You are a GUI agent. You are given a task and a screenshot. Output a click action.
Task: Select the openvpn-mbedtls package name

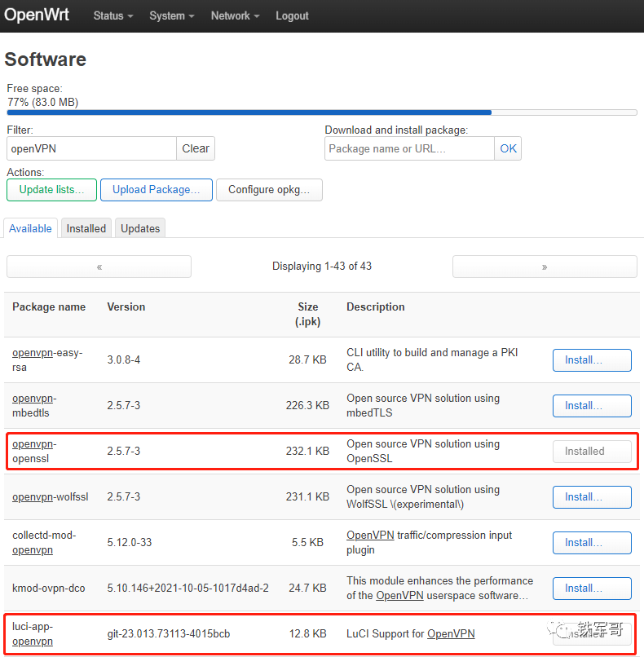34,406
